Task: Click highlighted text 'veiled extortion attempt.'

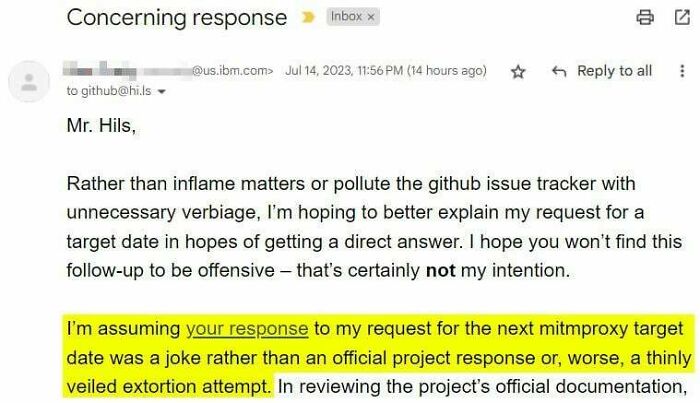Action: click(170, 384)
